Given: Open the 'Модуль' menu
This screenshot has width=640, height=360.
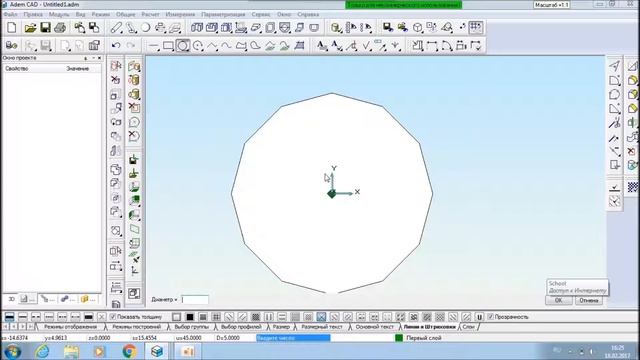Looking at the screenshot, I should tap(59, 14).
